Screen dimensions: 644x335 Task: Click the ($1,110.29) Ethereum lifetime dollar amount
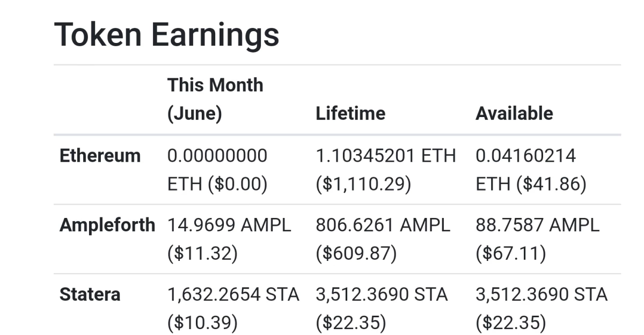[363, 184]
